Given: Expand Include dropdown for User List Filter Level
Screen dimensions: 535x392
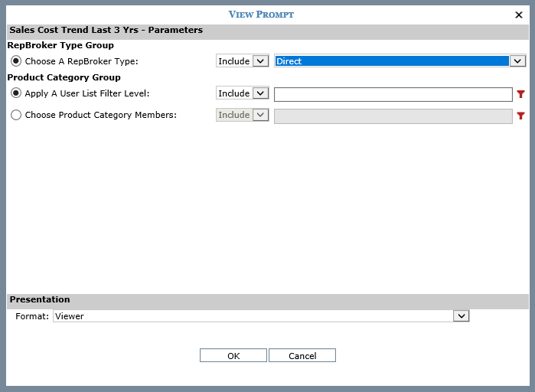Looking at the screenshot, I should (242, 93).
